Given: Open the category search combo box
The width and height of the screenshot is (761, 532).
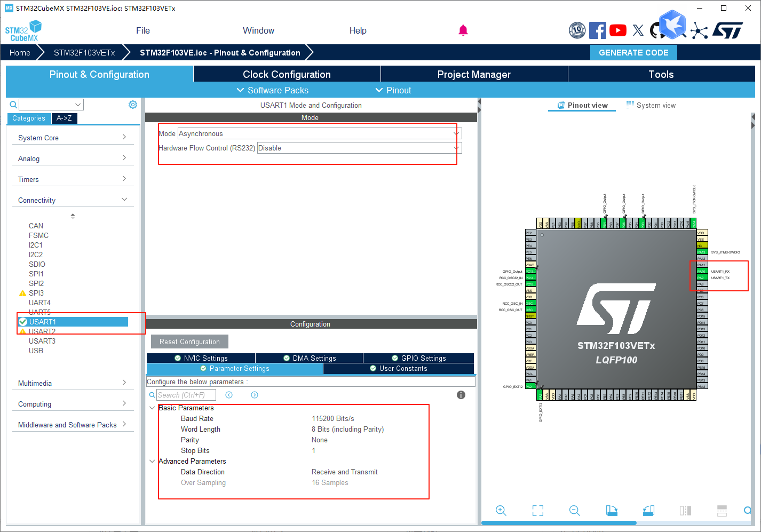Looking at the screenshot, I should pos(51,105).
